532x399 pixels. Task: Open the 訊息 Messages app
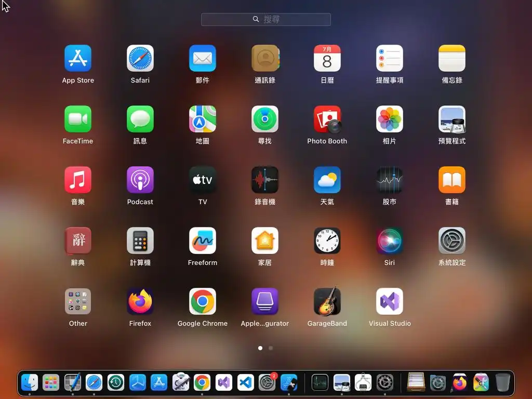click(140, 119)
